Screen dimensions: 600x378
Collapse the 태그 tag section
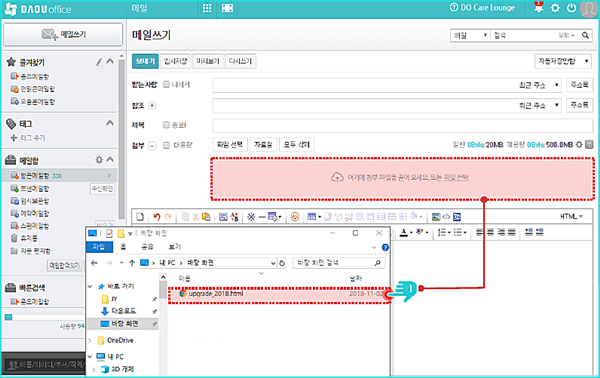[x=110, y=123]
